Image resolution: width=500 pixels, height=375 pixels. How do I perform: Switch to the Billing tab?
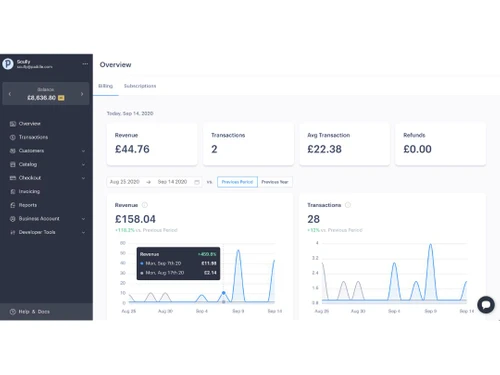point(105,86)
